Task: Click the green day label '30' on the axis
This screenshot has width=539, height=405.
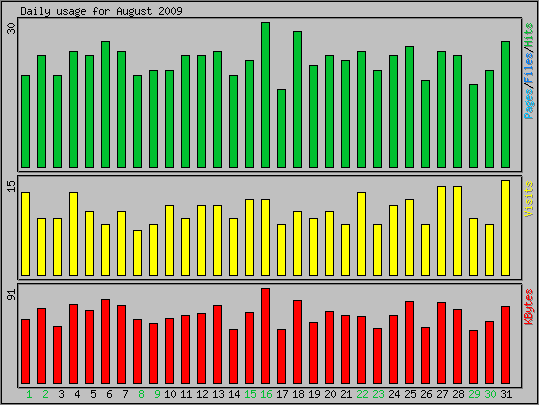Action: [x=490, y=394]
